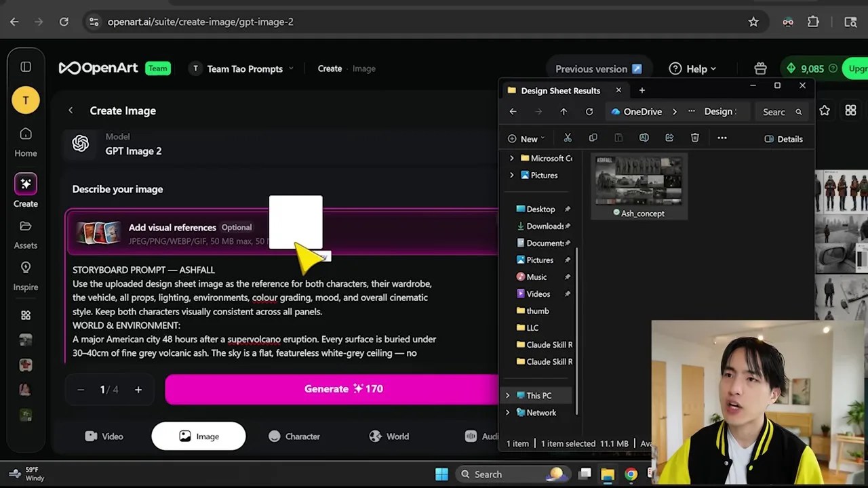868x488 pixels.
Task: Bookmark this page with the star icon
Action: click(x=753, y=22)
